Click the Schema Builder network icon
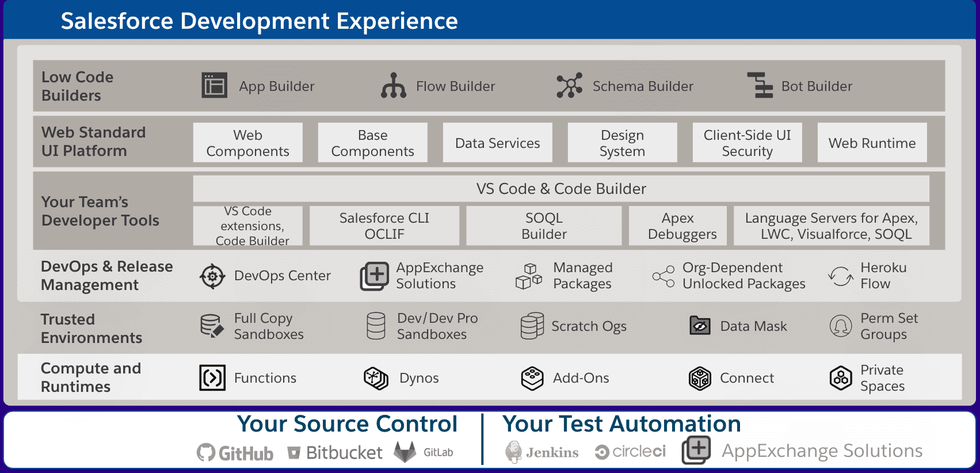The image size is (980, 473). click(569, 86)
